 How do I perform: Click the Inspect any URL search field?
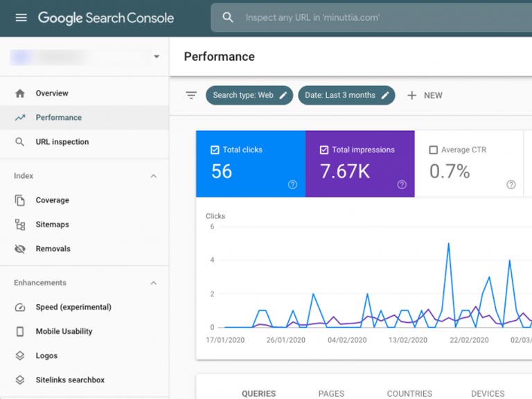pyautogui.click(x=371, y=17)
